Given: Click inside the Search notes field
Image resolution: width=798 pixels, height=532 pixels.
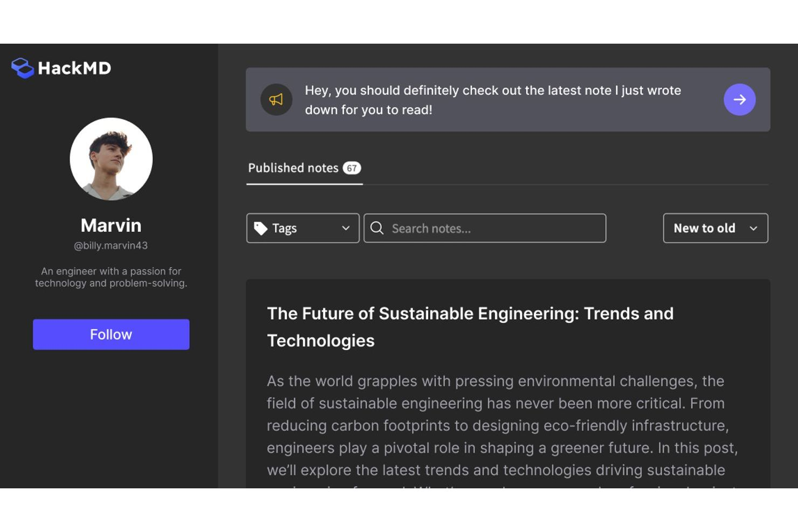Looking at the screenshot, I should [x=484, y=228].
